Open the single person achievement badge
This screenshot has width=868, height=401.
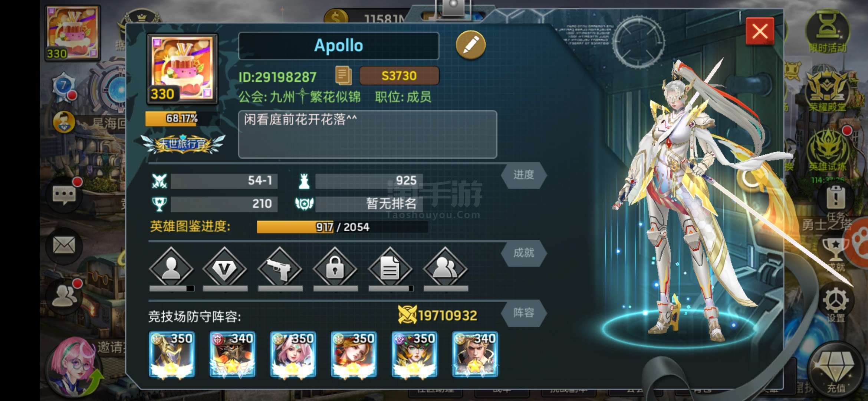(171, 268)
